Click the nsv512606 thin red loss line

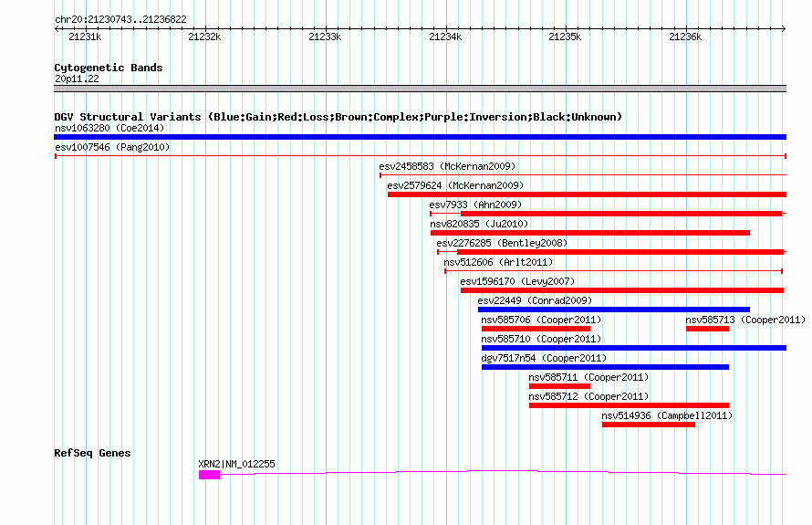click(614, 271)
